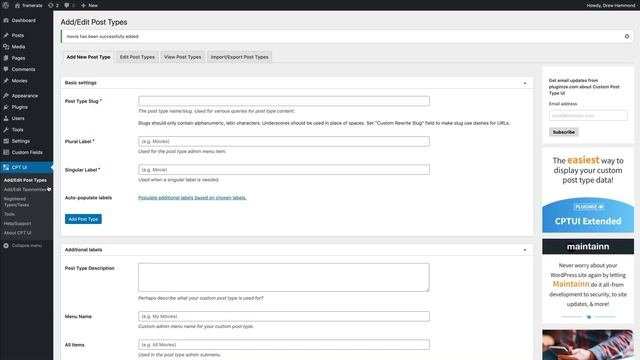Screen dimensions: 640x360
Task: Open Help/Support submenu item
Action: click(x=18, y=223)
